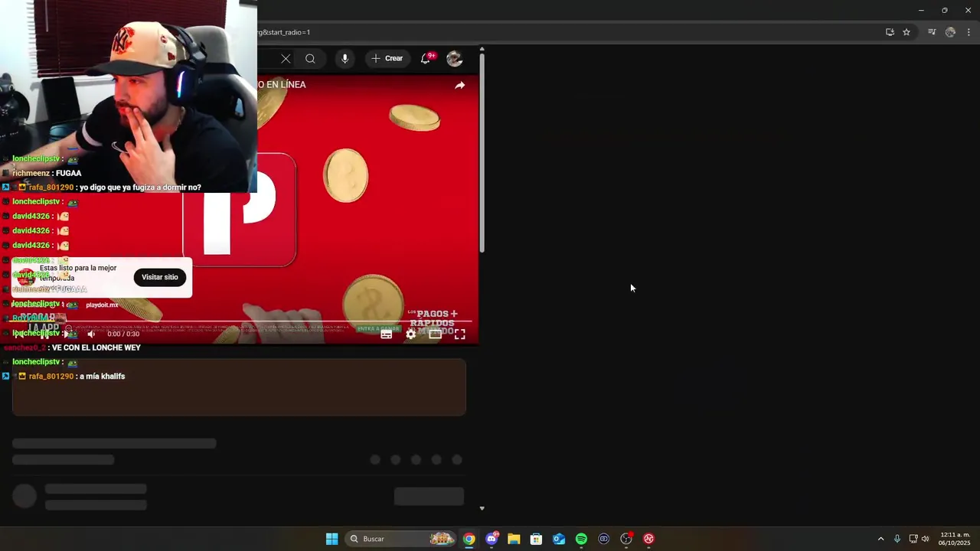Enter fullscreen on the video player
The width and height of the screenshot is (980, 551).
(459, 334)
